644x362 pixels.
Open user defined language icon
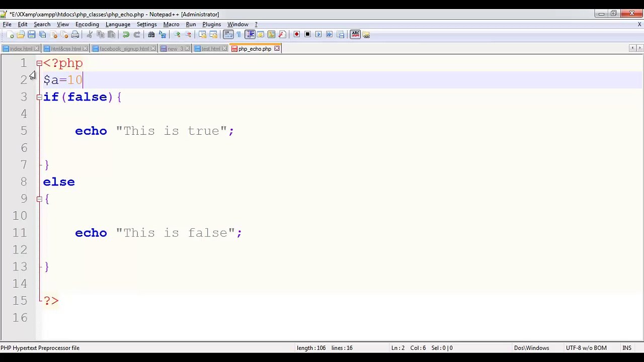point(261,35)
